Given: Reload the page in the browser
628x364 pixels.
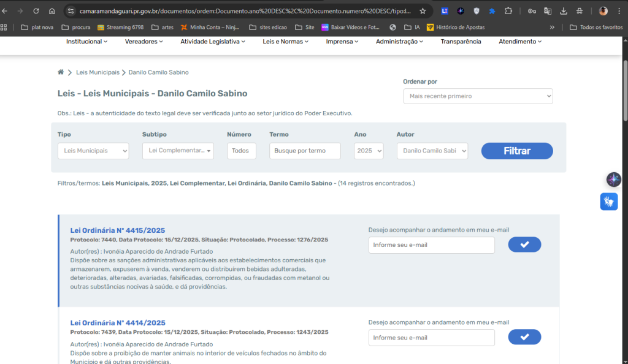Looking at the screenshot, I should 36,11.
